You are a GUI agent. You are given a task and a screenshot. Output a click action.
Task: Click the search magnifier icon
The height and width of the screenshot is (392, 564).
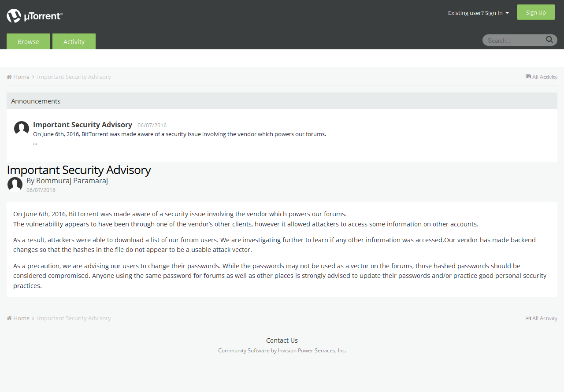tap(549, 40)
